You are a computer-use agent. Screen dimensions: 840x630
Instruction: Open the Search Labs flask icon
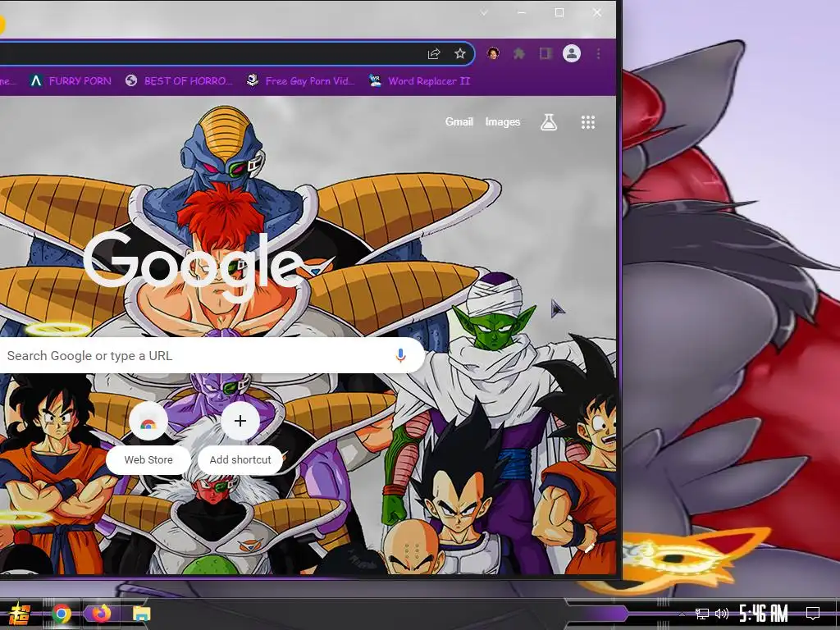549,122
